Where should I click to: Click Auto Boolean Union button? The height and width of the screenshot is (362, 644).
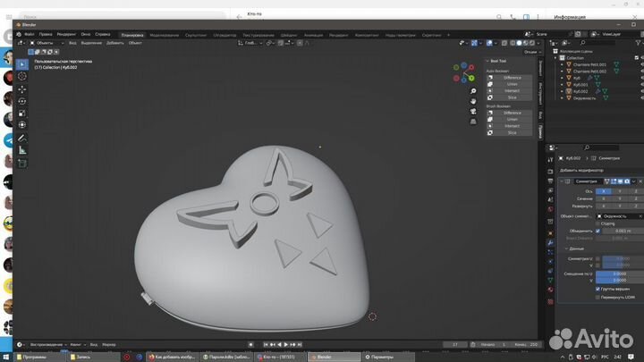pos(509,84)
